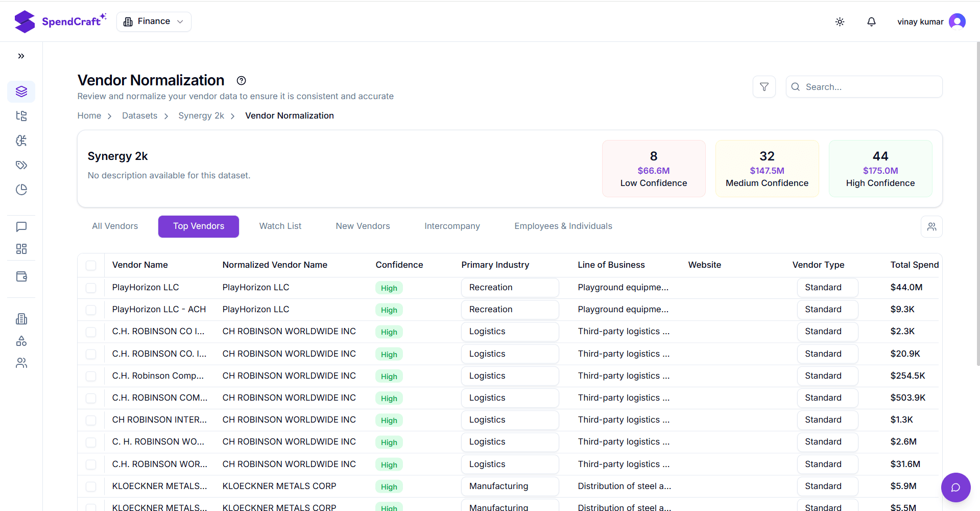Image resolution: width=980 pixels, height=511 pixels.
Task: Select the dashboard grid icon in sidebar
Action: tap(21, 249)
